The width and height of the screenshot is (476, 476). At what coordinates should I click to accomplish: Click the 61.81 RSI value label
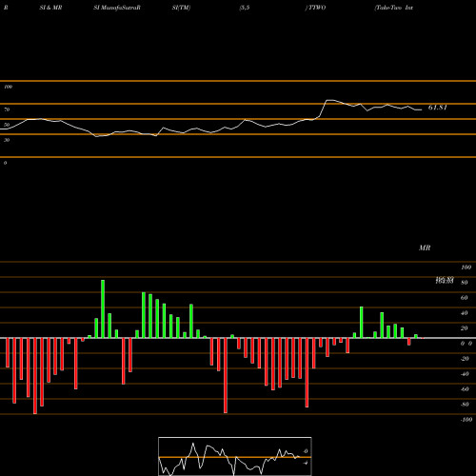point(438,108)
